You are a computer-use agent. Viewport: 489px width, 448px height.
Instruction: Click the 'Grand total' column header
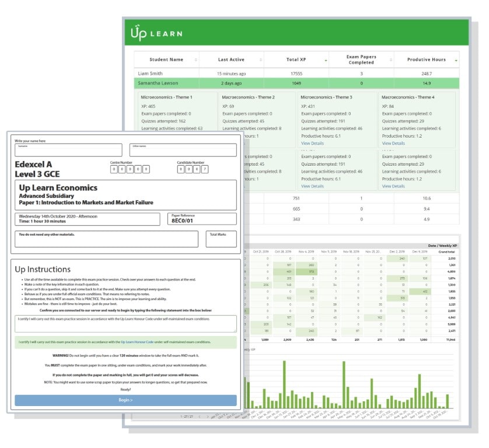[x=446, y=251]
